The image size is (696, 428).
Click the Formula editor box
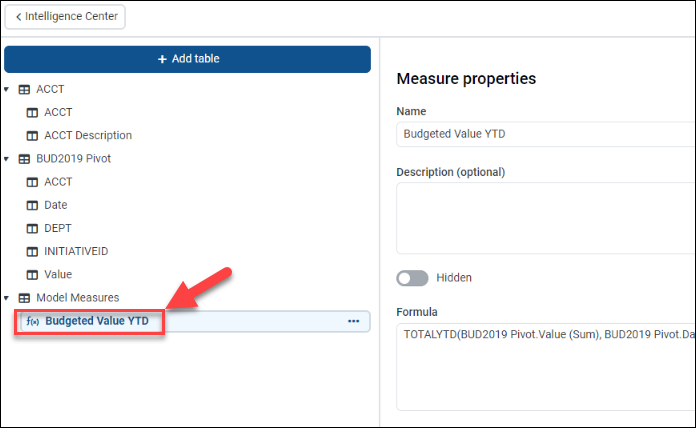coord(545,365)
